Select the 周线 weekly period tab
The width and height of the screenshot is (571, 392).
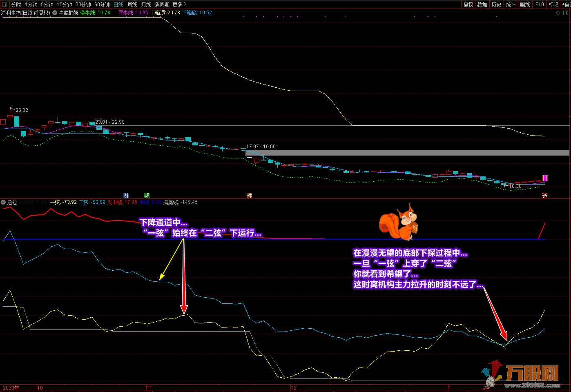(x=132, y=4)
